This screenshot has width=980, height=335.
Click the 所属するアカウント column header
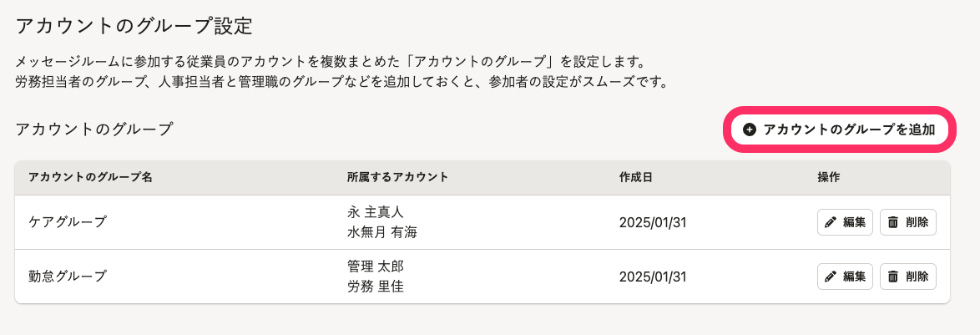[397, 177]
